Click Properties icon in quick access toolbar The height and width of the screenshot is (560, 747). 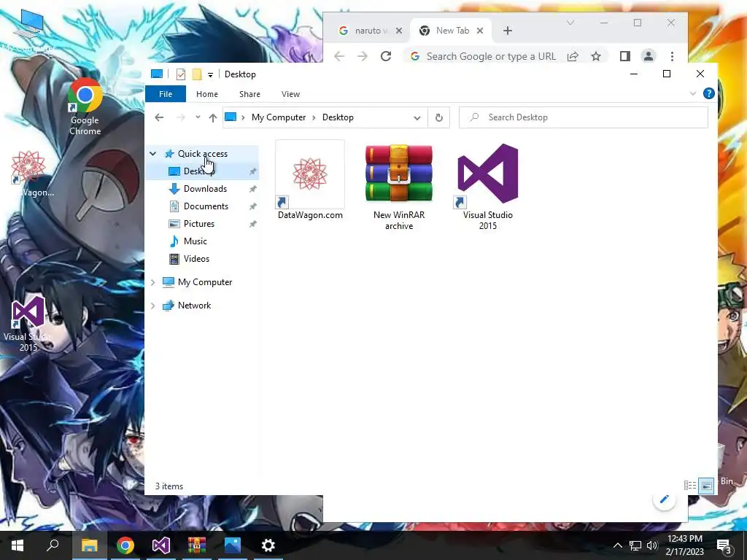[181, 74]
